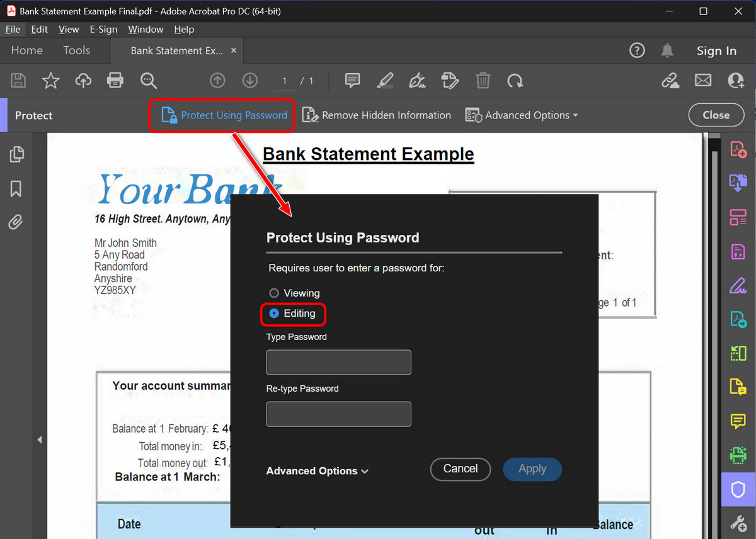Screen dimensions: 756x539
Task: Select the Highlight text tool
Action: 385,81
